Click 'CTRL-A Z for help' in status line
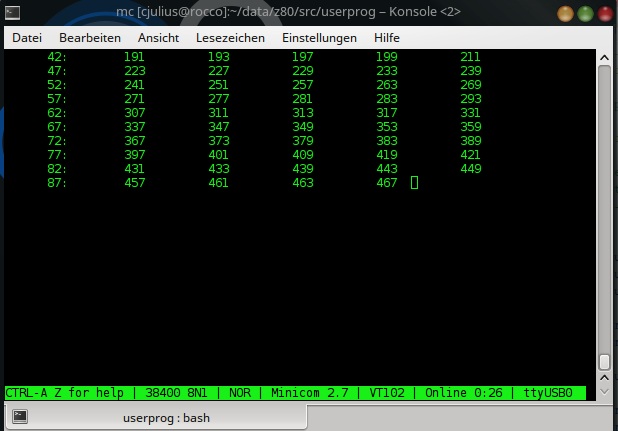 [65, 393]
